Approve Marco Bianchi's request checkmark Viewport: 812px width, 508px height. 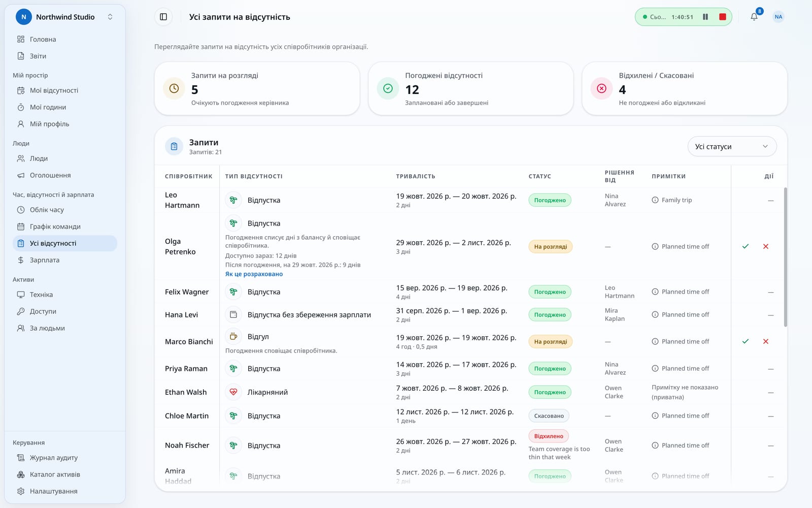[x=746, y=341]
